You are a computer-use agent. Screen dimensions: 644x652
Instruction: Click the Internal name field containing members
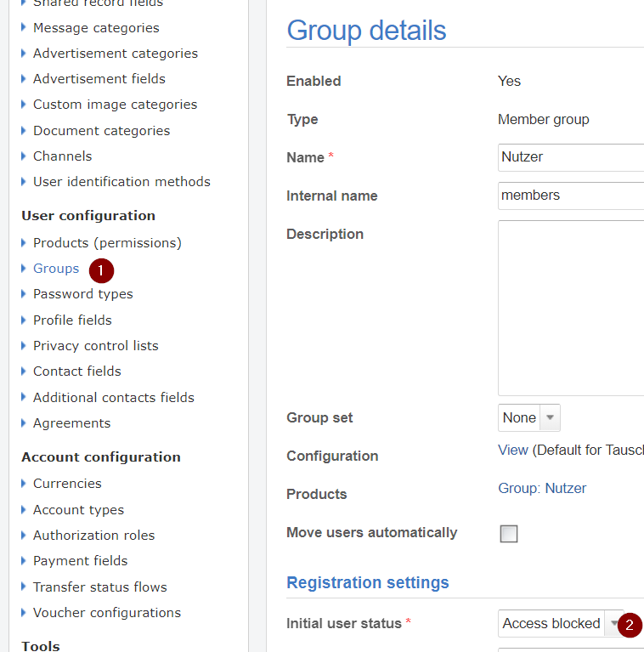coord(571,196)
